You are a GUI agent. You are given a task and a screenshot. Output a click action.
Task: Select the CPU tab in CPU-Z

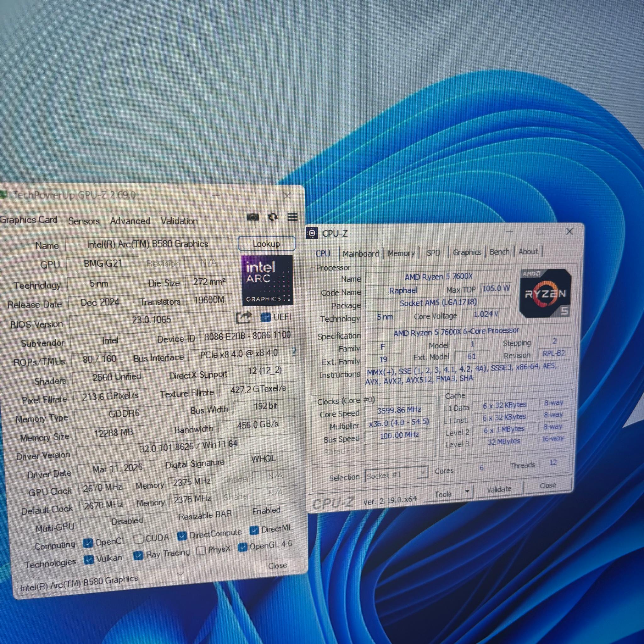tap(323, 253)
